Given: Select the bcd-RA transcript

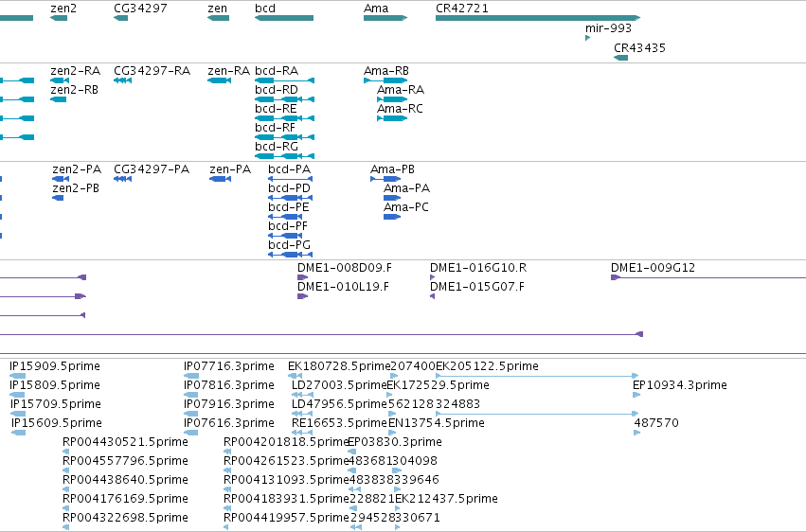Looking at the screenshot, I should 284,80.
